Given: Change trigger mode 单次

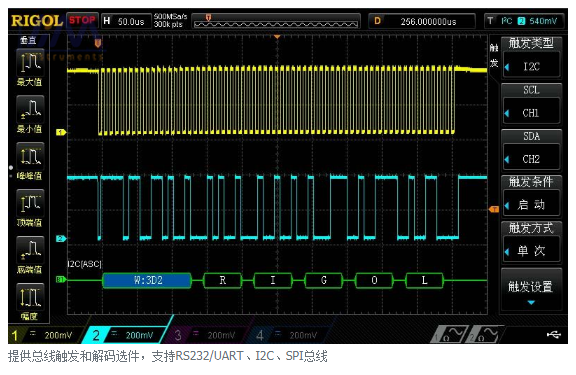Looking at the screenshot, I should click(x=531, y=250).
